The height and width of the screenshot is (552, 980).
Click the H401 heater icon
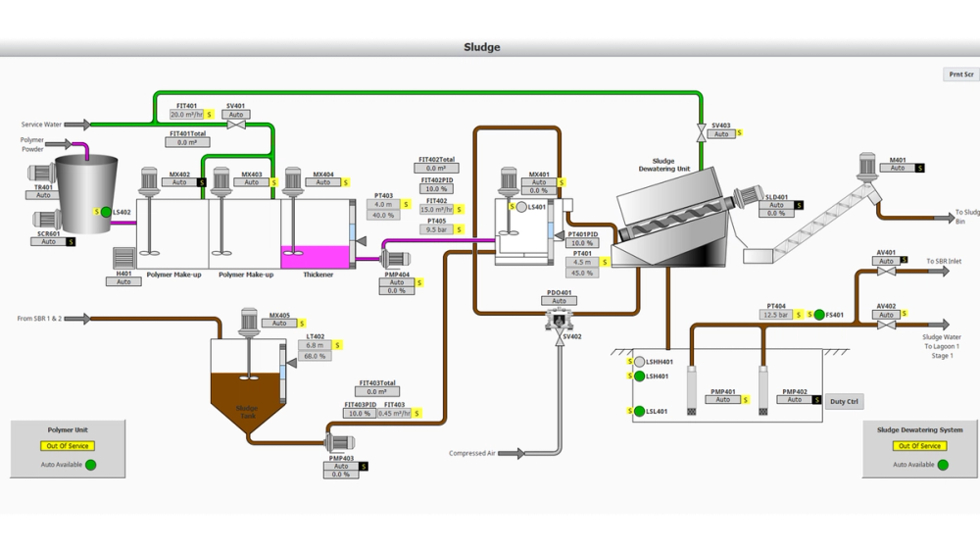[123, 258]
